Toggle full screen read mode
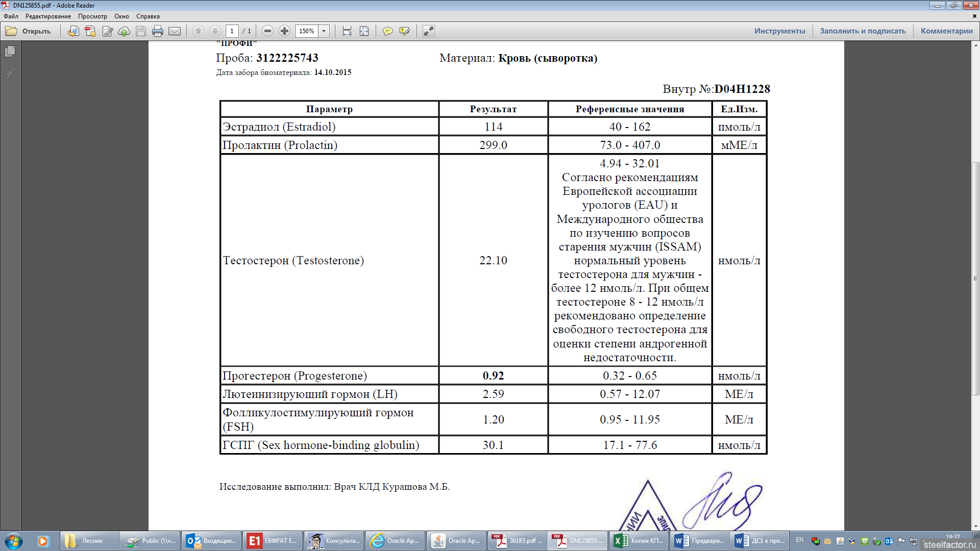 click(428, 31)
